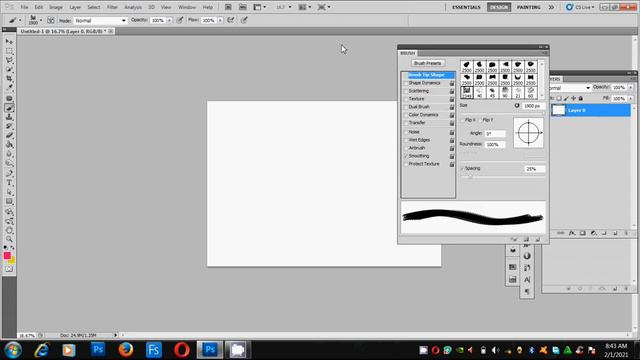Switch to the Painting workspace
The image size is (640, 360).
529,7
